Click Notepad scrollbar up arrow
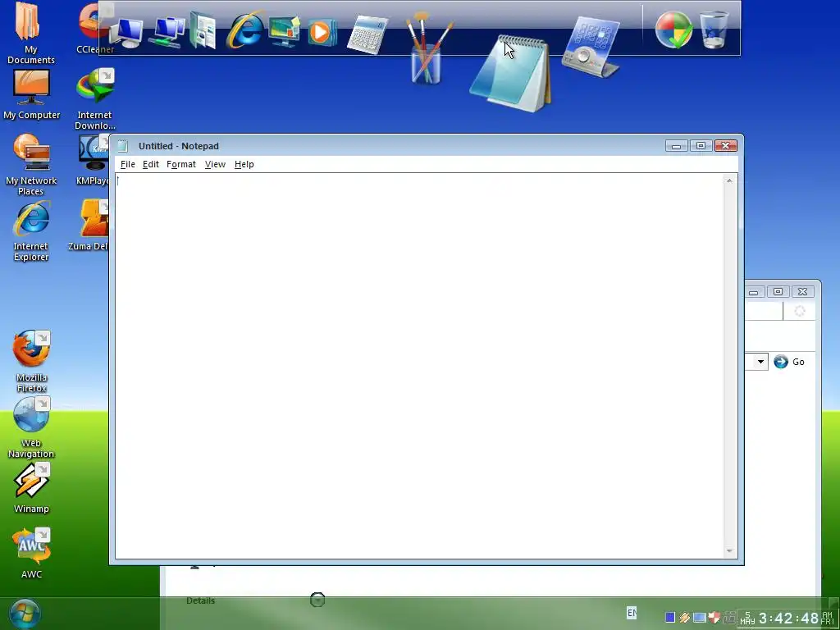The image size is (840, 630). tap(729, 180)
